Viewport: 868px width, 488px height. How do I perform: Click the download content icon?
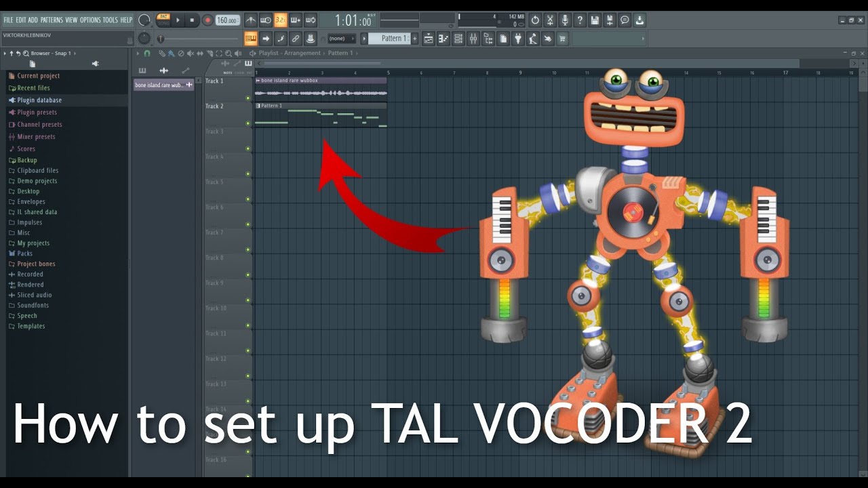pos(639,20)
